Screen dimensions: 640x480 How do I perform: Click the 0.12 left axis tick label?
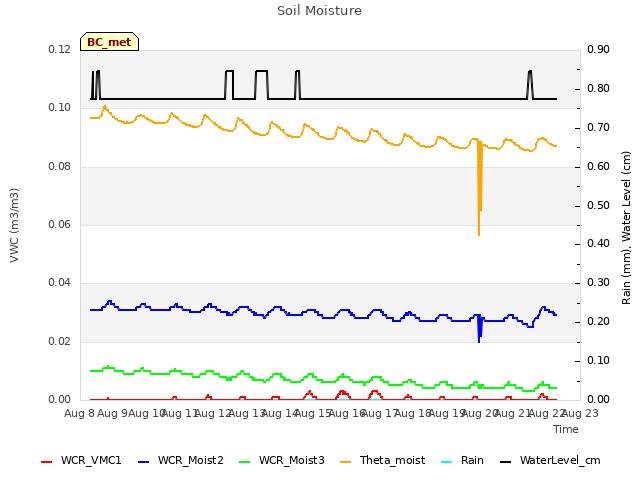click(x=60, y=49)
